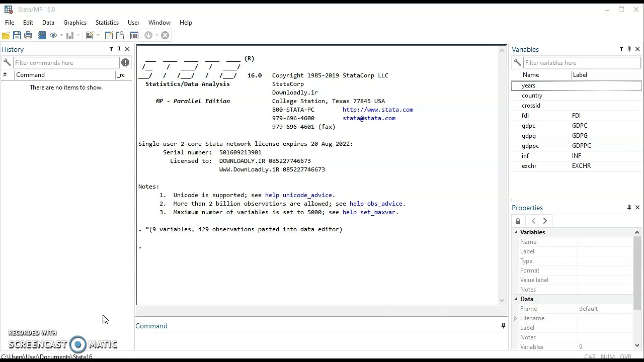Open the User menu

click(x=133, y=23)
